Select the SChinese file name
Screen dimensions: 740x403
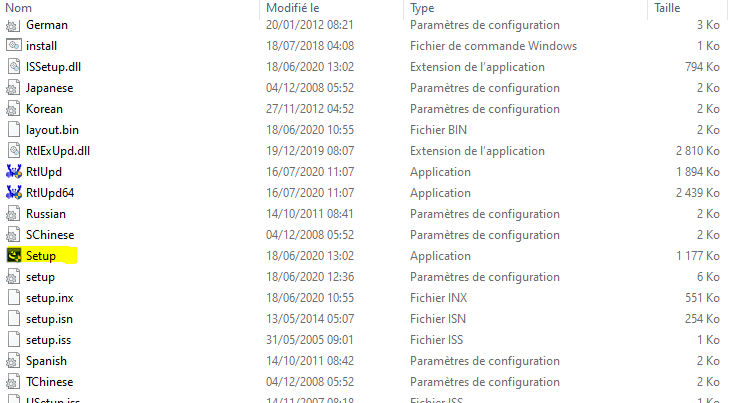tap(50, 235)
